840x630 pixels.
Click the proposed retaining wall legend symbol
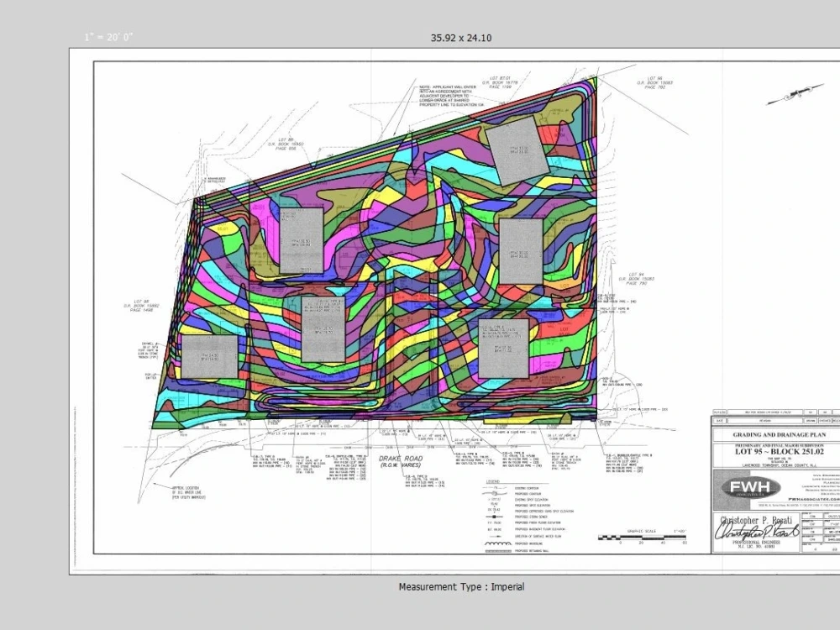[497, 551]
